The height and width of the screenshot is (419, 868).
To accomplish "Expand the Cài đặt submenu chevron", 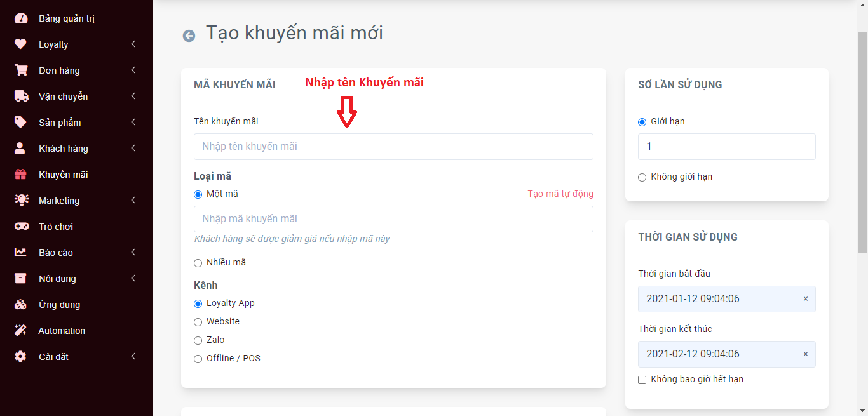I will point(133,357).
